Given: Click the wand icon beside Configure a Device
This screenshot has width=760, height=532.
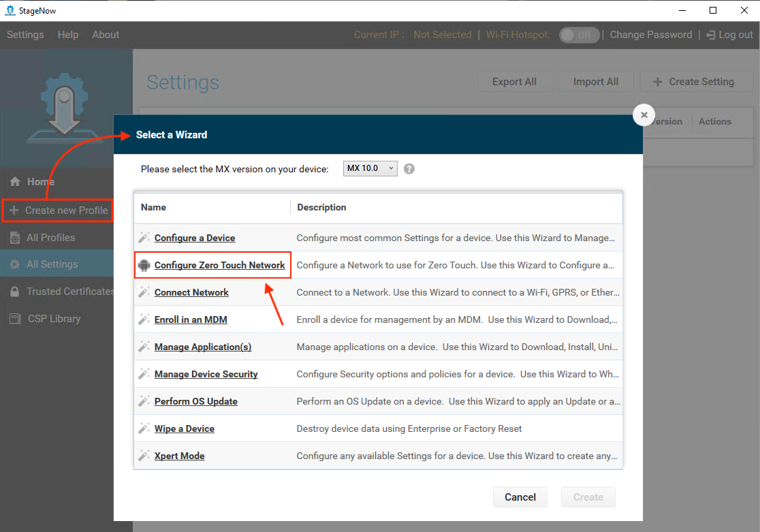Looking at the screenshot, I should point(144,238).
